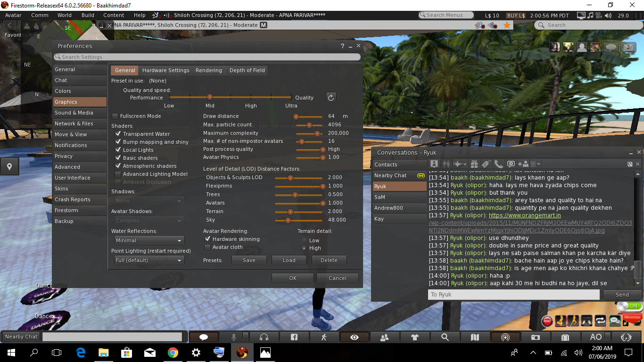Viewport: 644px width, 362px height.
Task: Uncheck Transparent Water
Action: pos(118,134)
